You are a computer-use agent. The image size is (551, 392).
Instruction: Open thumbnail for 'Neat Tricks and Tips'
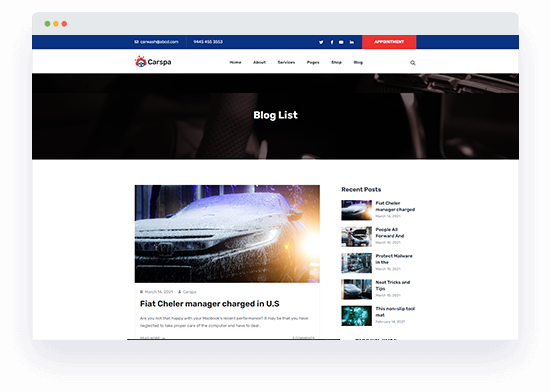(356, 289)
